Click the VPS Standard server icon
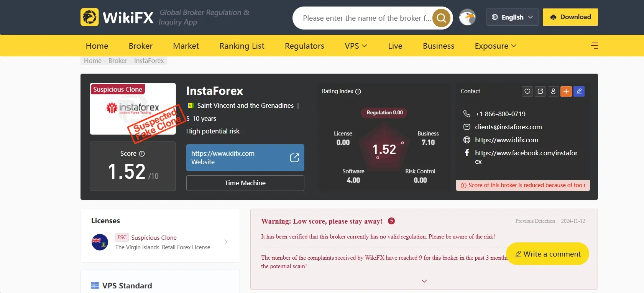This screenshot has height=293, width=644. [95, 285]
